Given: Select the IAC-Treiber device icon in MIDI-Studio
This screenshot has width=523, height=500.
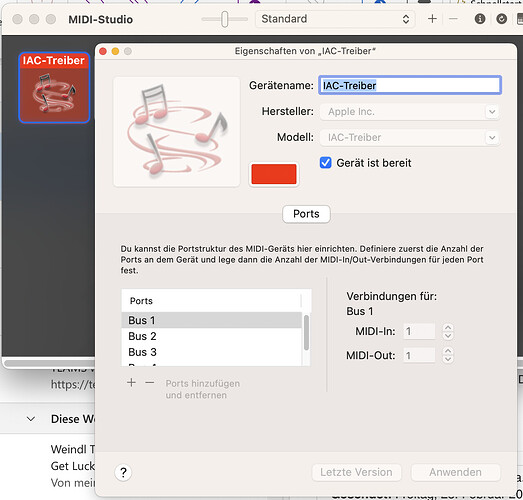Looking at the screenshot, I should click(x=54, y=88).
